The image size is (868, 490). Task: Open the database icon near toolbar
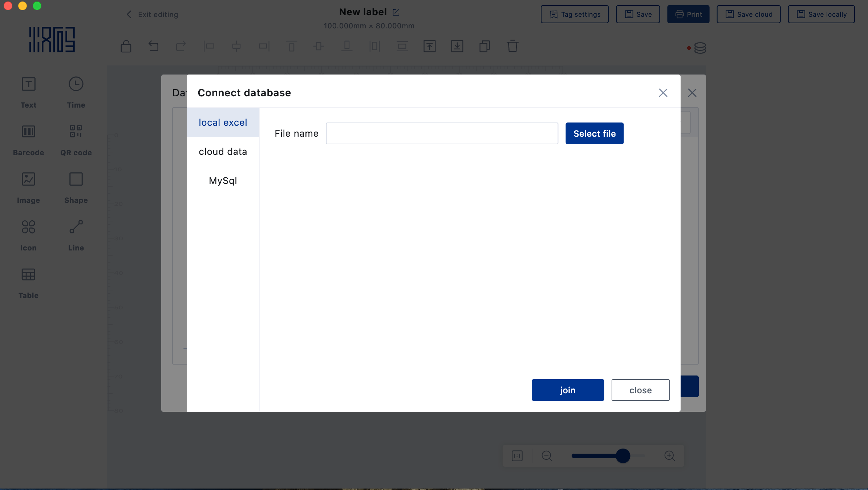699,48
